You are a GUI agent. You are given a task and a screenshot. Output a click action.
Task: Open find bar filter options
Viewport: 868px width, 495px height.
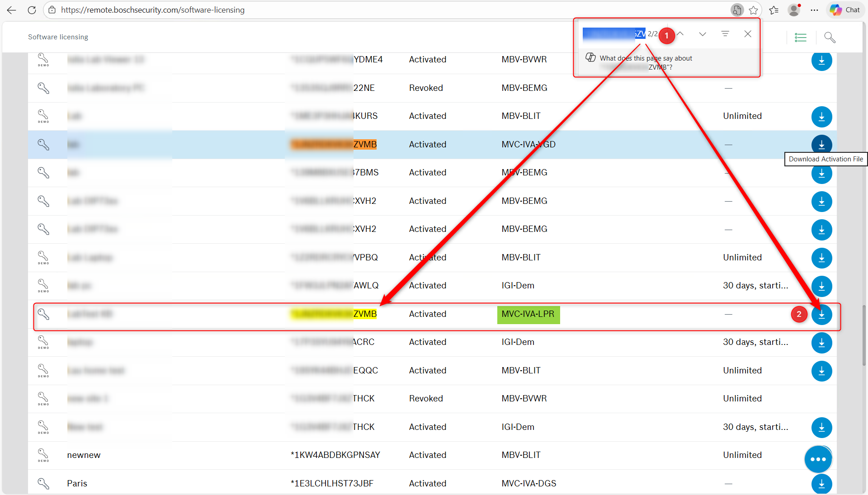tap(725, 34)
